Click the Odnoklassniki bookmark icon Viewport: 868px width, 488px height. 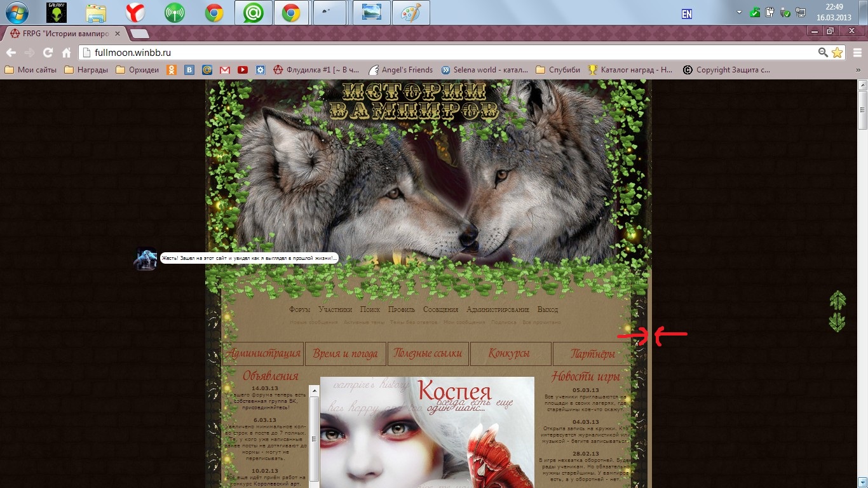coord(172,70)
